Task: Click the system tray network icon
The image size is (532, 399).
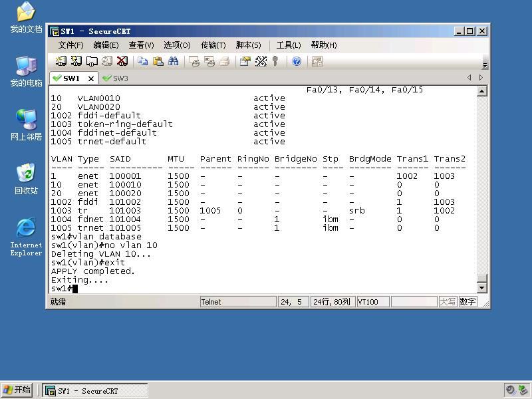Action: coord(523,390)
